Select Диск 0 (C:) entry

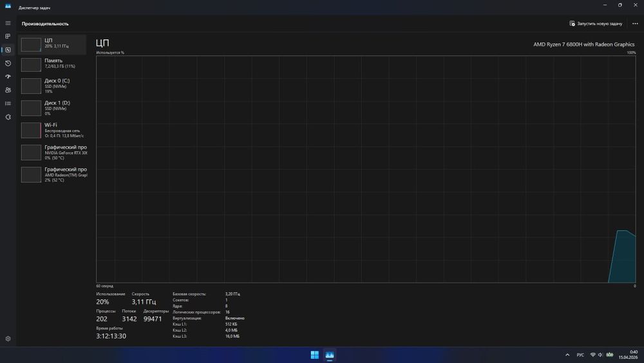coord(52,86)
